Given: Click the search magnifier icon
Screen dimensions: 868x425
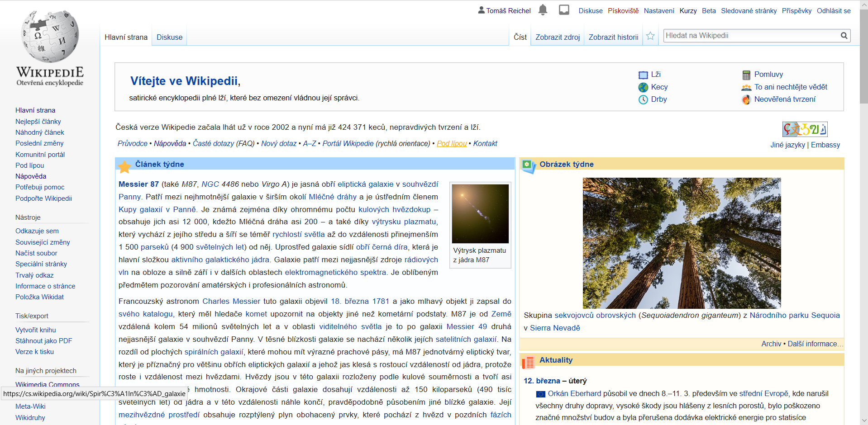Looking at the screenshot, I should click(x=844, y=36).
